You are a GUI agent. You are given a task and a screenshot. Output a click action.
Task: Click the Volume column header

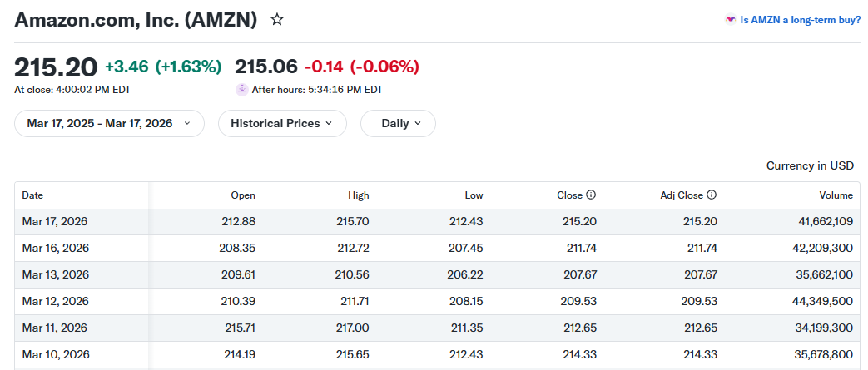[836, 195]
